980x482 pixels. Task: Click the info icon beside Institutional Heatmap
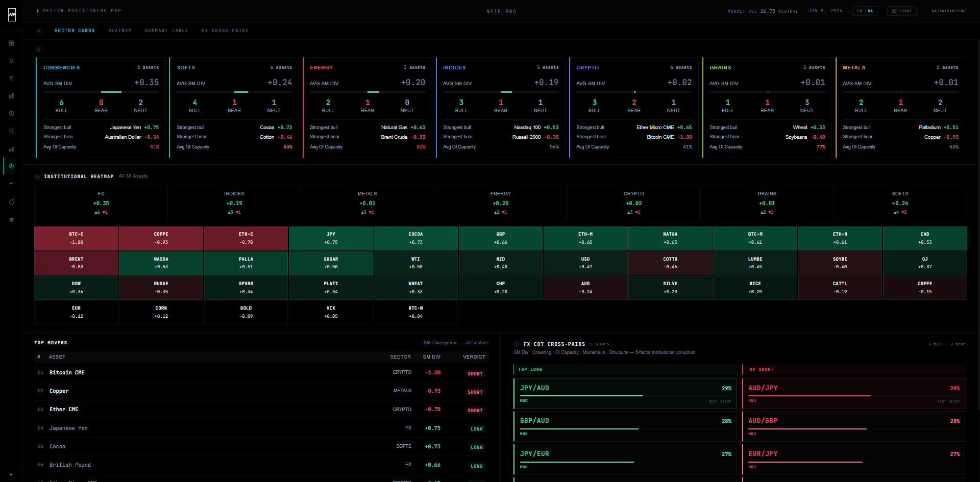[37, 176]
